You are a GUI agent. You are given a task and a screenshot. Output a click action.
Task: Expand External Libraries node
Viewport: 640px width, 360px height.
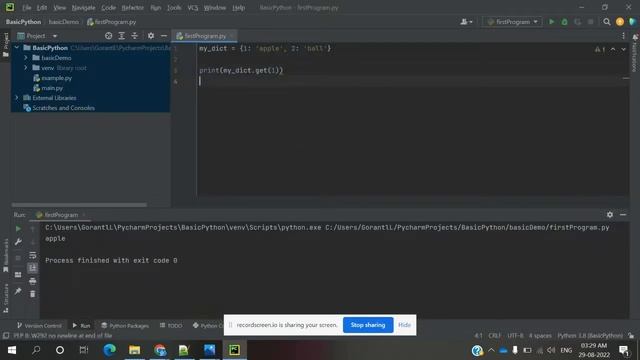(x=17, y=98)
